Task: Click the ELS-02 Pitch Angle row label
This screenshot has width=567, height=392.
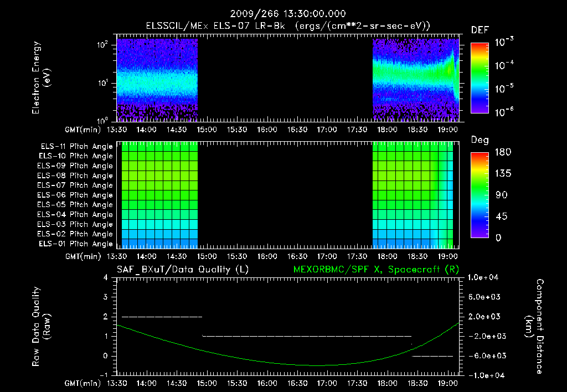Action: pos(75,234)
